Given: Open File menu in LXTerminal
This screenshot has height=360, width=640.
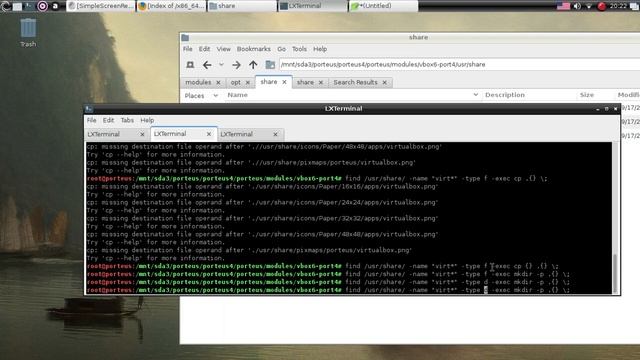Looking at the screenshot, I should (91, 120).
